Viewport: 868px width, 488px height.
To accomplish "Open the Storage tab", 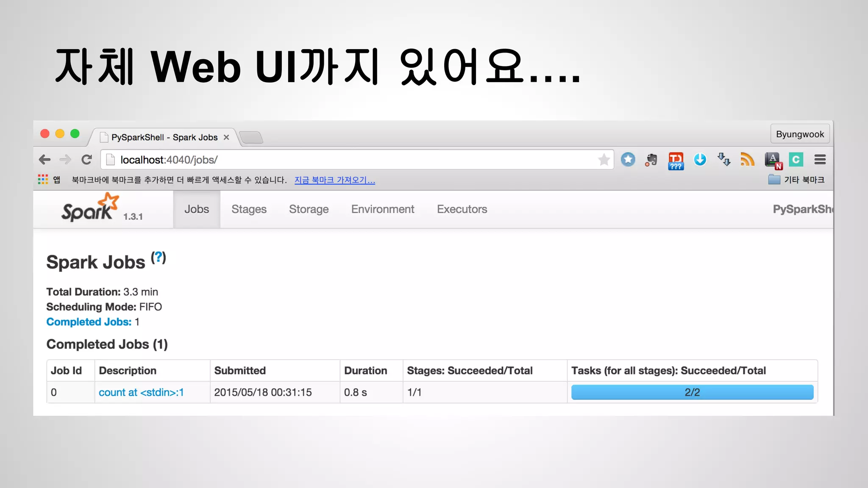I will tap(309, 209).
